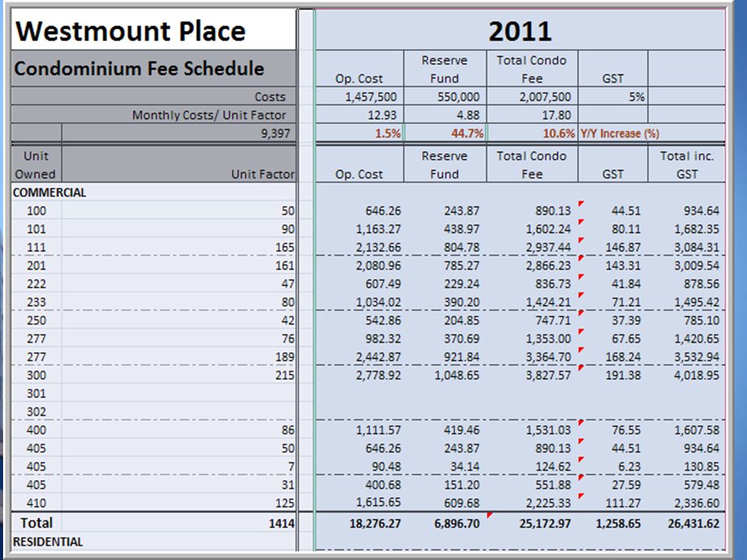Select Op. Cost "90.48" for unit factor 7
747x560 pixels.
coord(387,467)
